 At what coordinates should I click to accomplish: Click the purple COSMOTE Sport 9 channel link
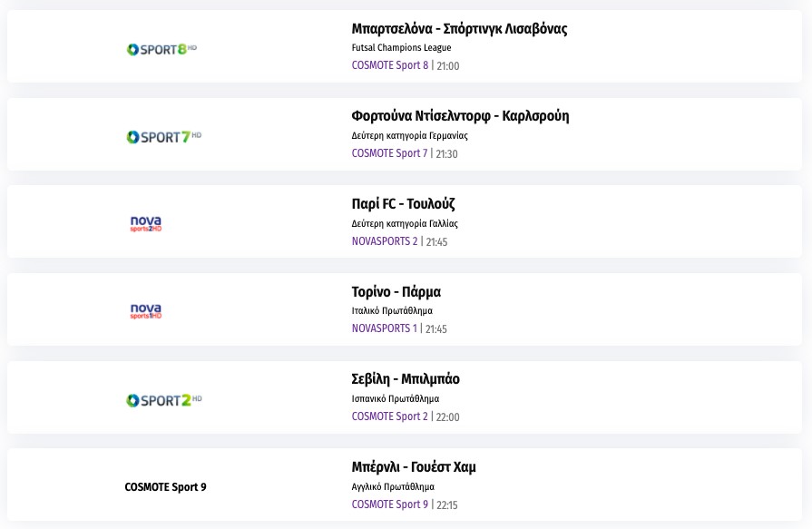(389, 505)
